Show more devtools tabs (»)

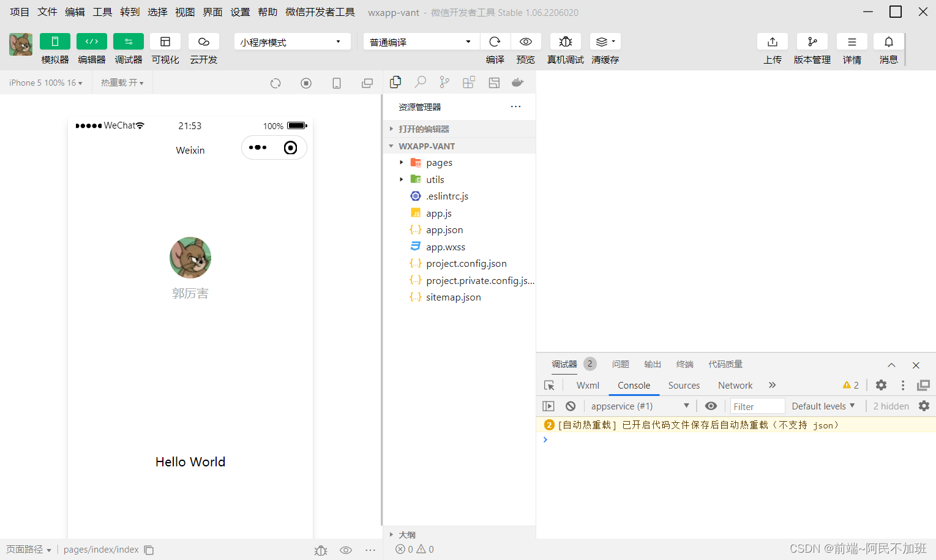pos(773,385)
